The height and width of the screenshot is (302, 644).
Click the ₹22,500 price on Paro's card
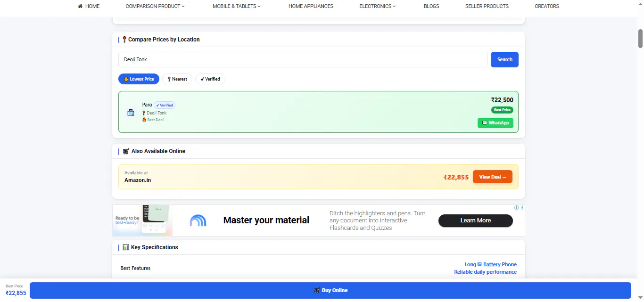click(x=502, y=100)
